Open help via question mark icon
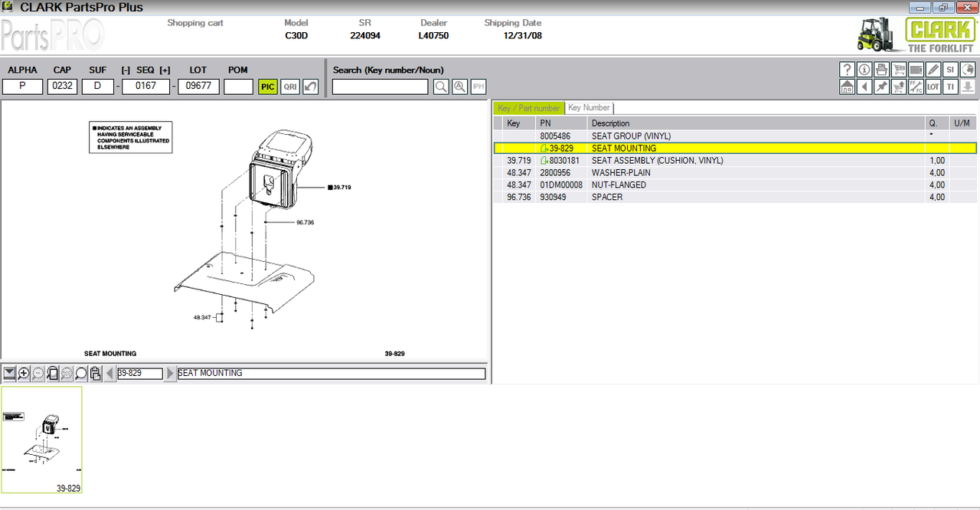 [848, 70]
